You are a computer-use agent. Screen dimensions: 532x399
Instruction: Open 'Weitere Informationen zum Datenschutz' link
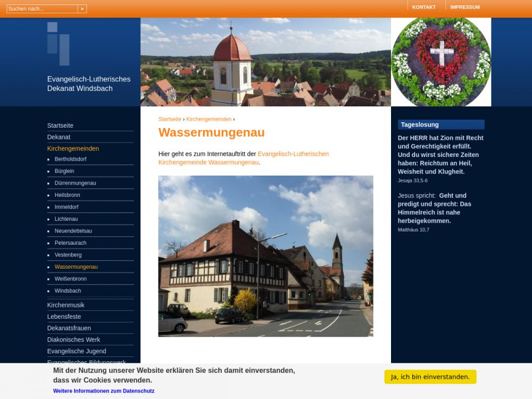[x=104, y=391]
